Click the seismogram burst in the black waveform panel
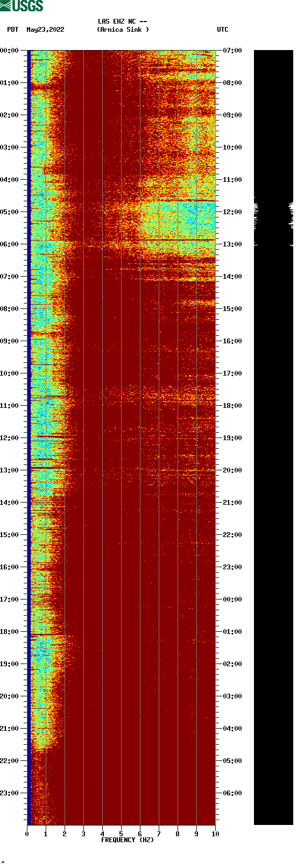Screen dimensions: 297x868 (x=273, y=221)
